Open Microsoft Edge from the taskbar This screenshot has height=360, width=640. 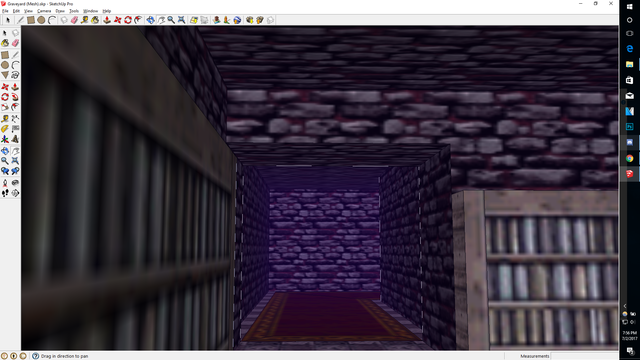(629, 49)
